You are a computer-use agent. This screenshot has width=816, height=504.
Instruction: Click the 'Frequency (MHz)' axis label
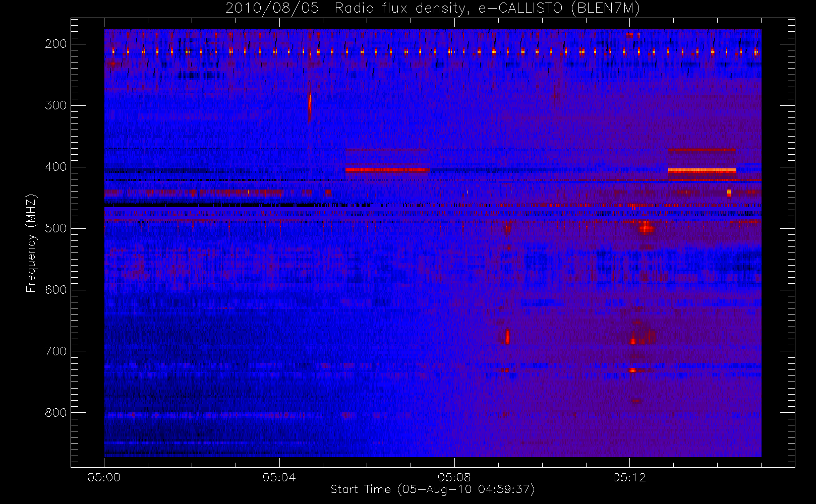click(x=31, y=243)
